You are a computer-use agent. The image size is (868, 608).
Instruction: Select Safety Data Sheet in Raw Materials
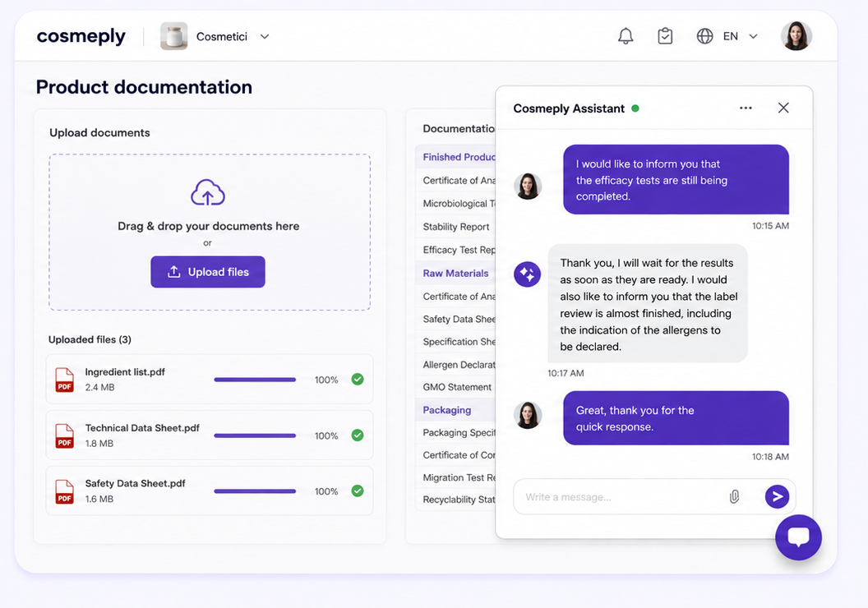455,320
